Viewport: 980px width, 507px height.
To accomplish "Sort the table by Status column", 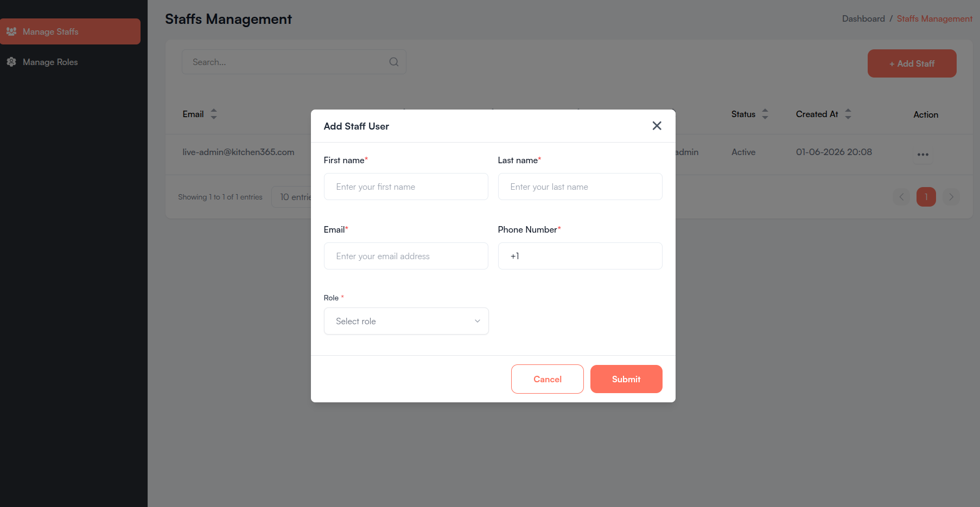I will [x=765, y=114].
